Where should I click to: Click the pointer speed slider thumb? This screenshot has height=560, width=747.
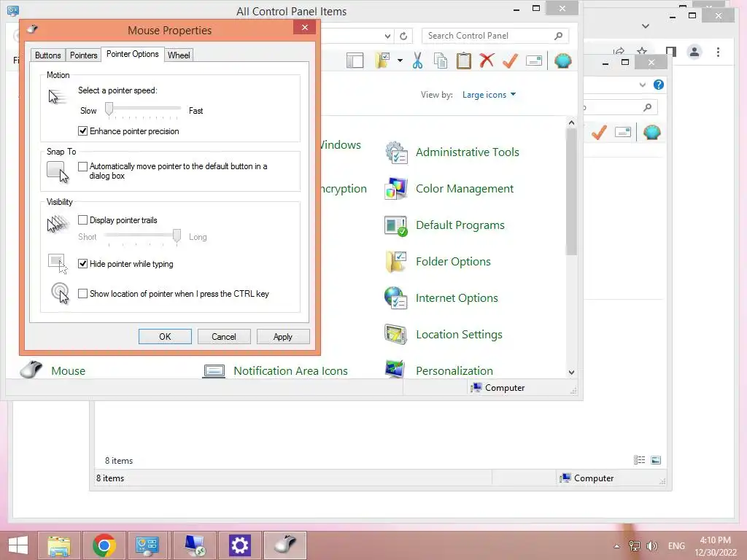point(109,109)
